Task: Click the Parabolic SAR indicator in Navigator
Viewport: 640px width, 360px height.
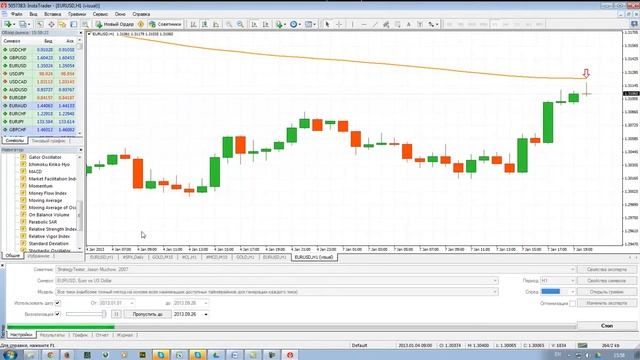Action: click(x=42, y=222)
